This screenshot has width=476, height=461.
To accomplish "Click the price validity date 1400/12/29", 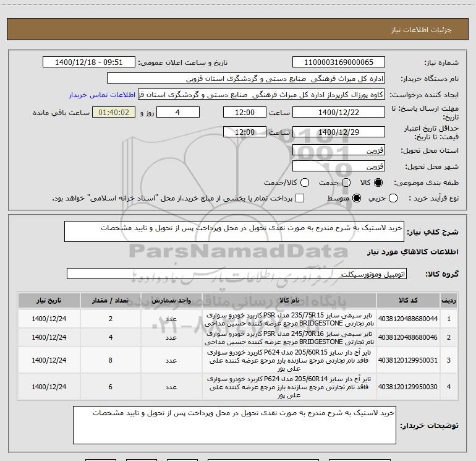I will (339, 132).
